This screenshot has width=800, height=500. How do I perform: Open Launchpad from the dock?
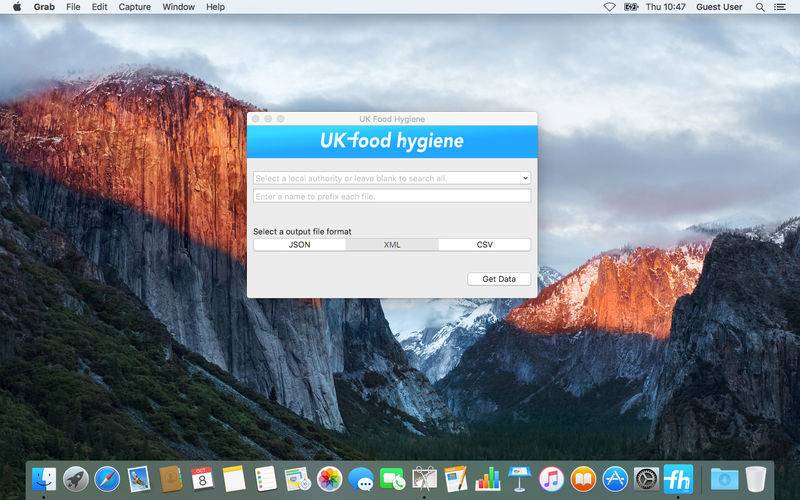click(x=76, y=479)
